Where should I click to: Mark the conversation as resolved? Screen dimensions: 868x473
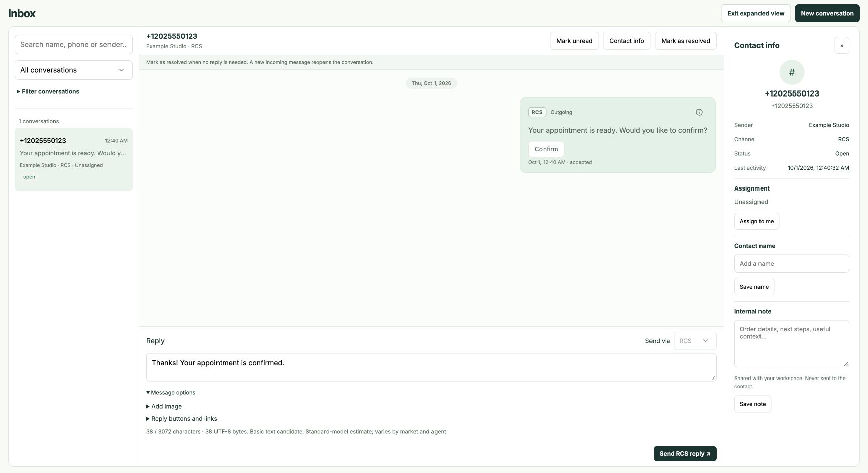click(x=685, y=41)
